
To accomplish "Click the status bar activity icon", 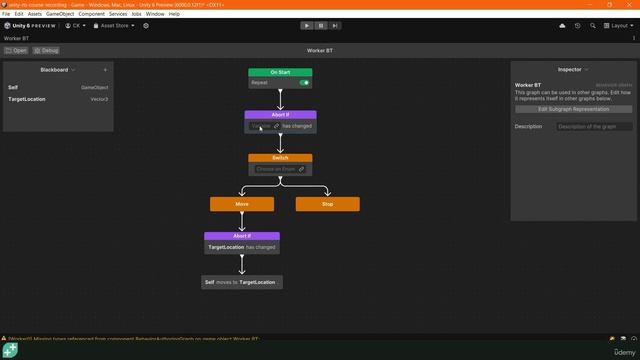I will tap(633, 339).
